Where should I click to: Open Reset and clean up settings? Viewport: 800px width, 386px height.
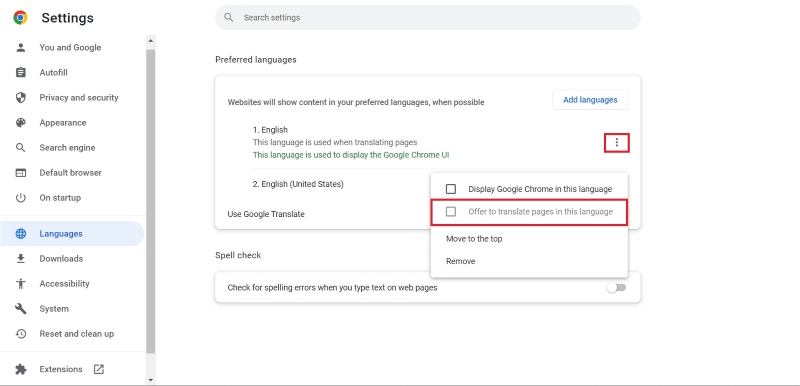click(x=77, y=334)
